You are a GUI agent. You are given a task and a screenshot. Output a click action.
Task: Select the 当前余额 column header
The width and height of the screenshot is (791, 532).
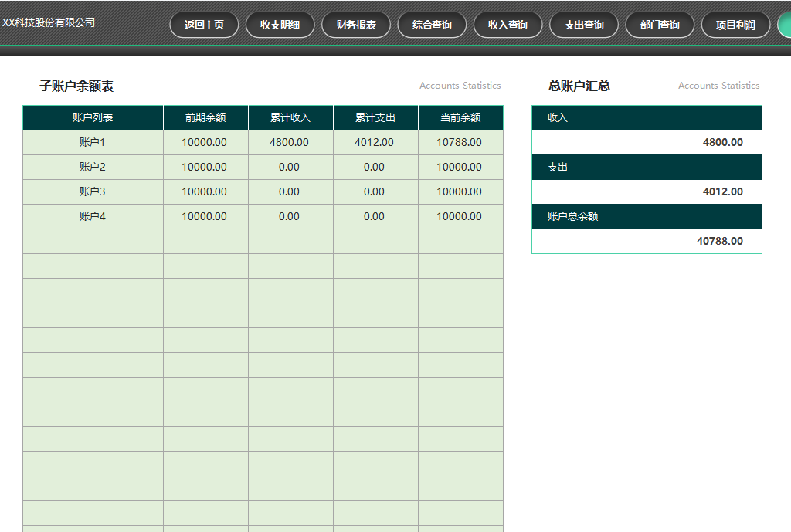460,118
